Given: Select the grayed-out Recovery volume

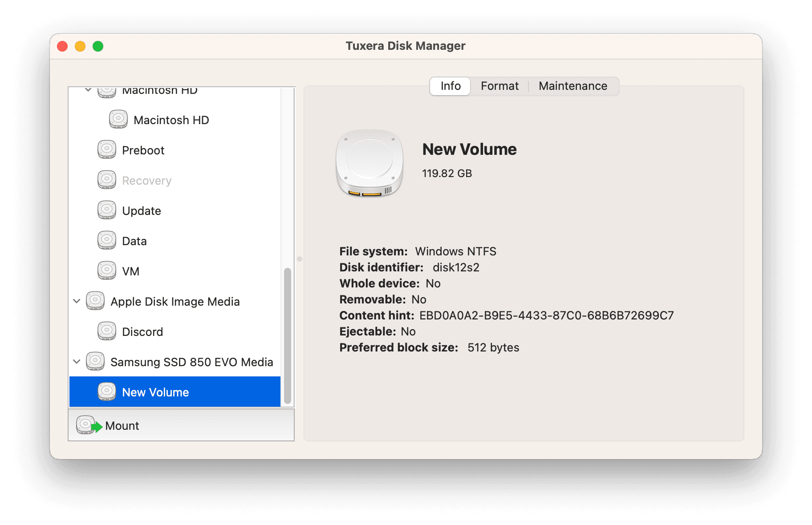Looking at the screenshot, I should (146, 180).
